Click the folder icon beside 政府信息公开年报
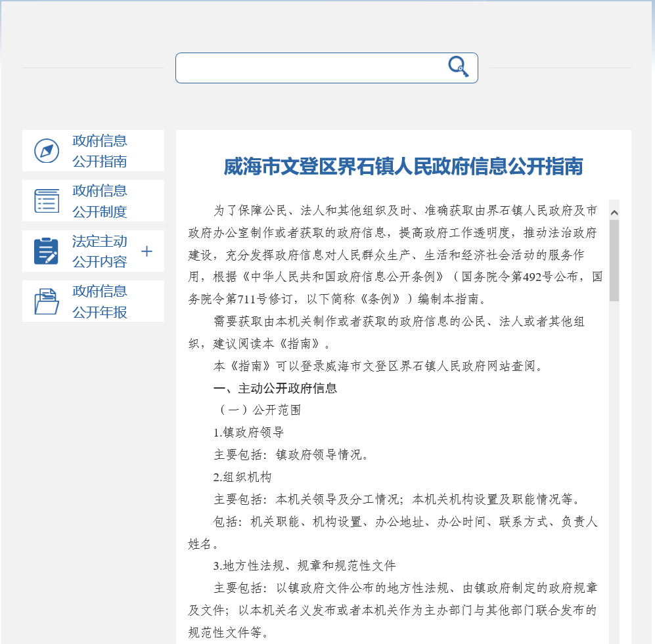 pyautogui.click(x=47, y=301)
